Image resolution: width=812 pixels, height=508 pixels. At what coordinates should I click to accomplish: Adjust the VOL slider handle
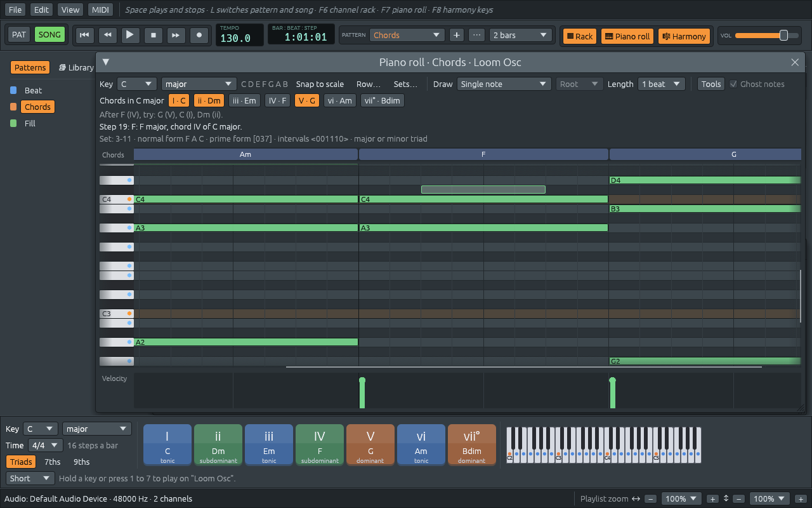(x=783, y=36)
